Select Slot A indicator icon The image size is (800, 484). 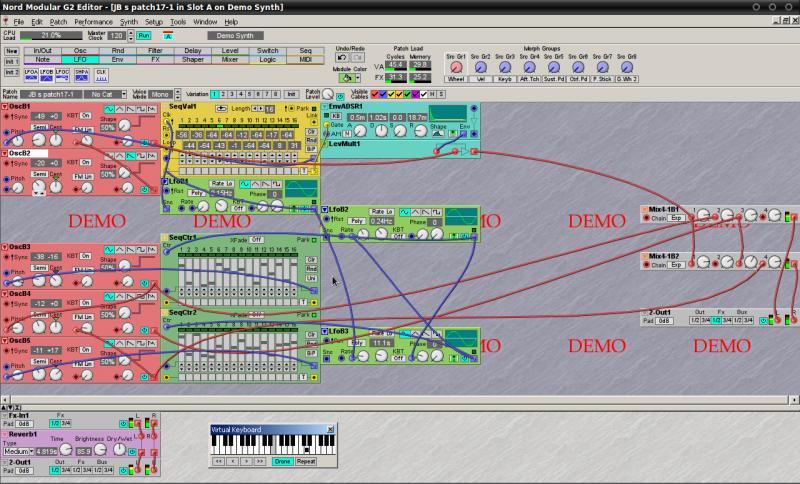168,36
